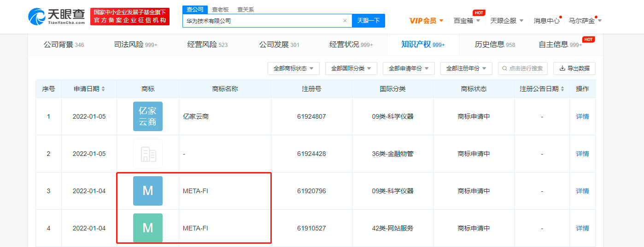The width and height of the screenshot is (644, 247).
Task: Click 注册号 column header
Action: coord(311,89)
